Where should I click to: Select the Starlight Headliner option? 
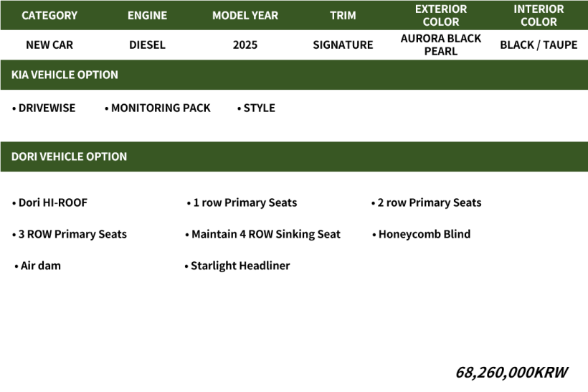click(x=240, y=266)
